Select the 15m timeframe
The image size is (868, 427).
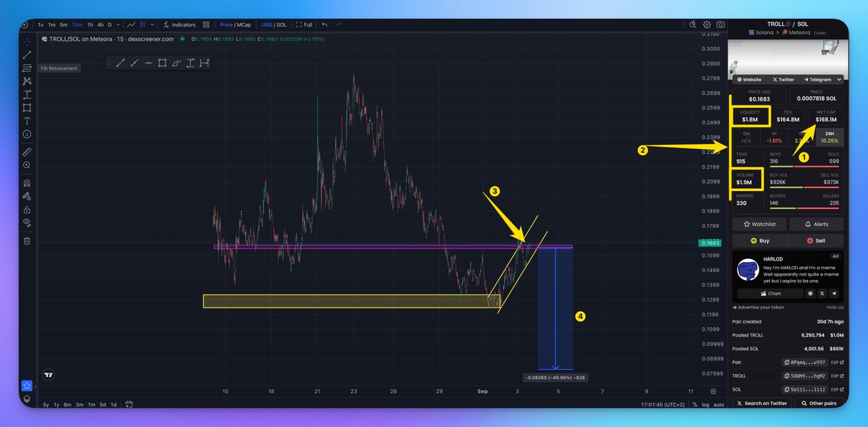(x=77, y=25)
